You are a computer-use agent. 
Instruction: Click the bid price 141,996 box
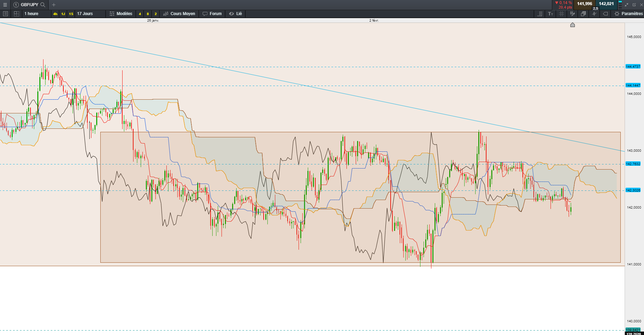pyautogui.click(x=584, y=4)
